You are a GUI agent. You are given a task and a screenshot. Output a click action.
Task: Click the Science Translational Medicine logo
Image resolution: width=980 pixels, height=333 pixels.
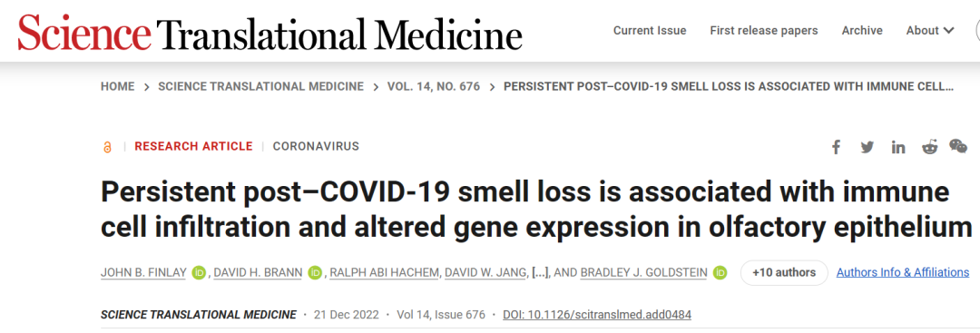coord(270,32)
